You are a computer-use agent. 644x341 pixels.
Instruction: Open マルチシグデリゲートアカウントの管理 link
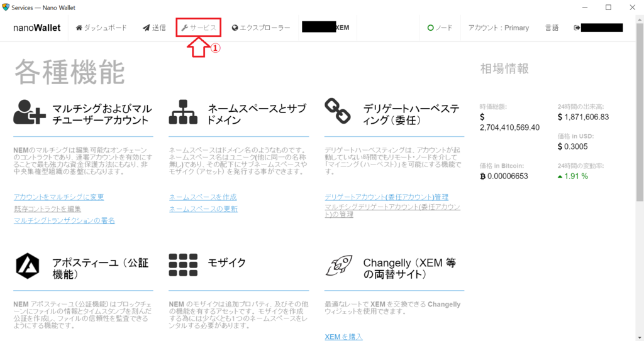click(392, 210)
